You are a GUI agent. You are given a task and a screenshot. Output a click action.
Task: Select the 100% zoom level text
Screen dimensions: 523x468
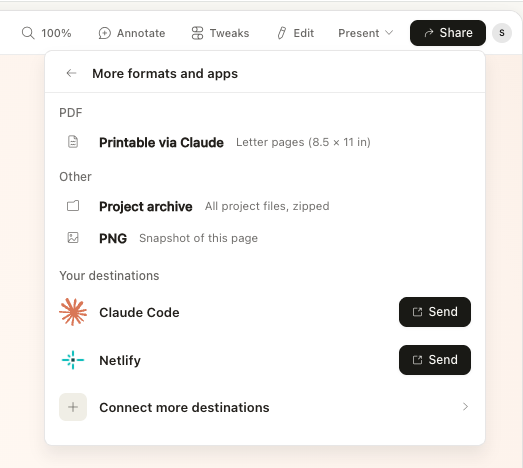pos(56,33)
